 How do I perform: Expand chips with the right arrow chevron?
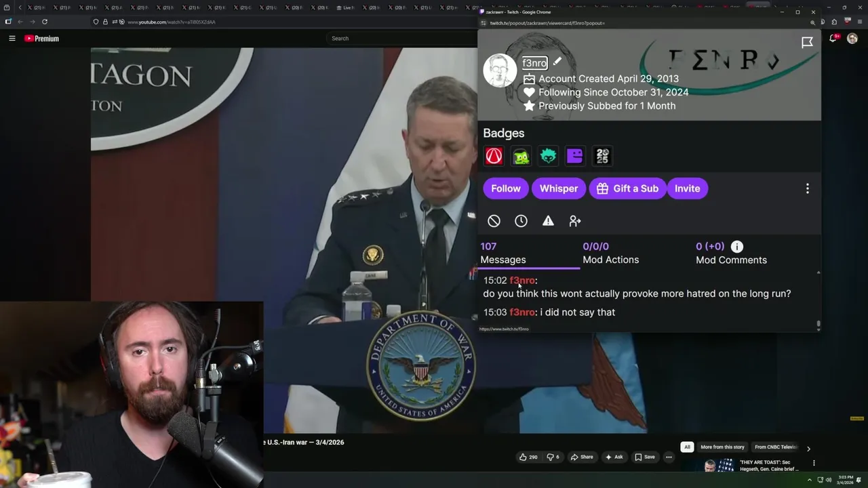point(808,448)
